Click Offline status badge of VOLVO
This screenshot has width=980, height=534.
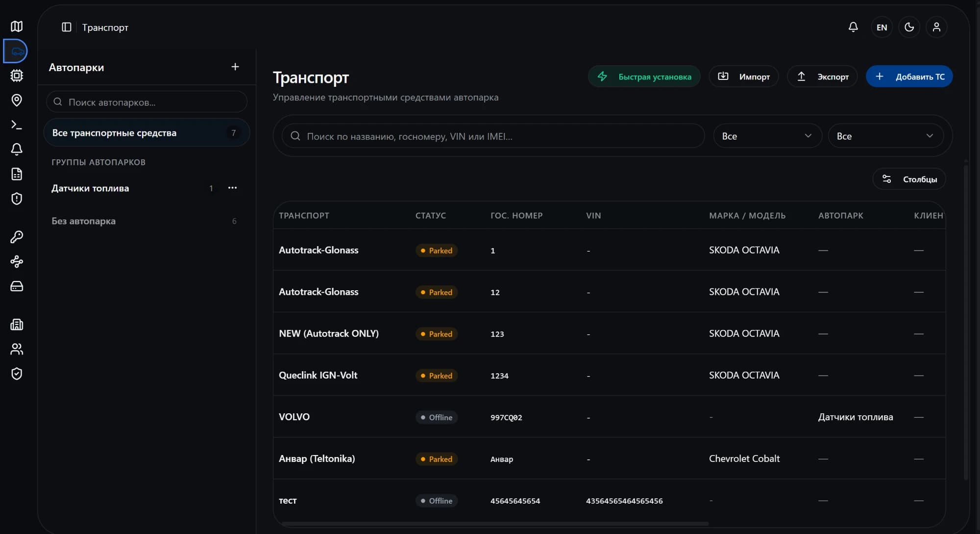click(436, 417)
